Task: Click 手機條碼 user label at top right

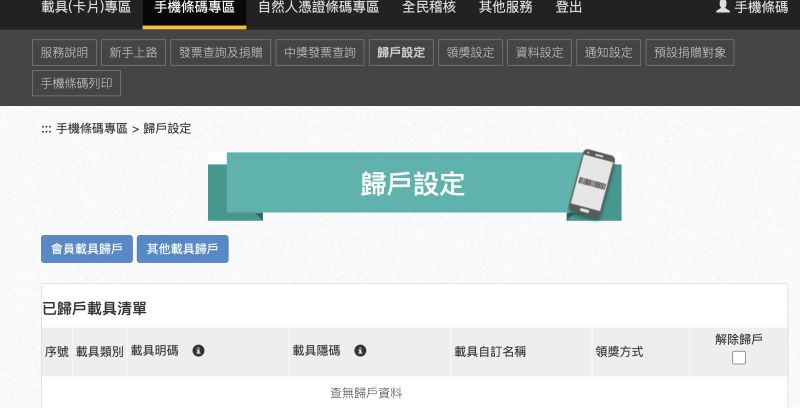Action: pos(761,7)
